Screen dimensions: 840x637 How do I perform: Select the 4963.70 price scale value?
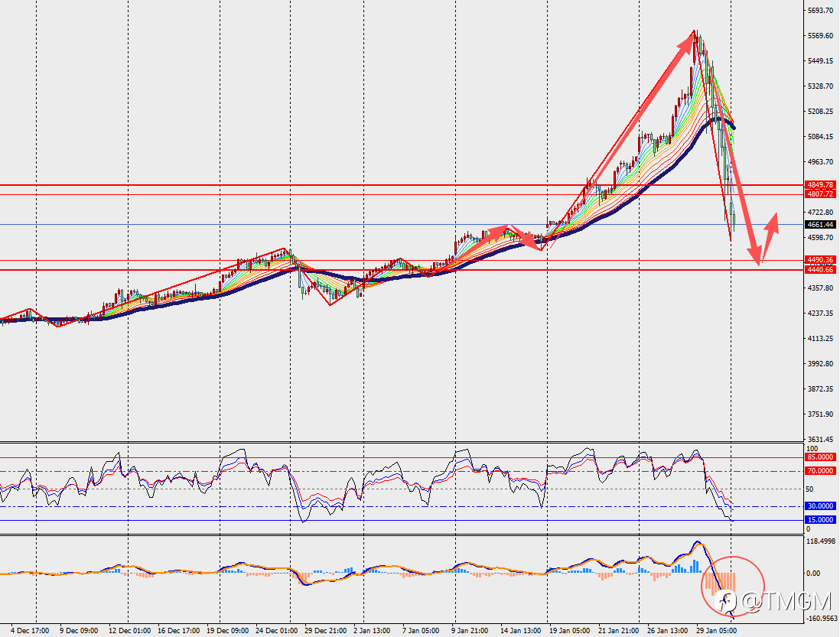tap(820, 161)
